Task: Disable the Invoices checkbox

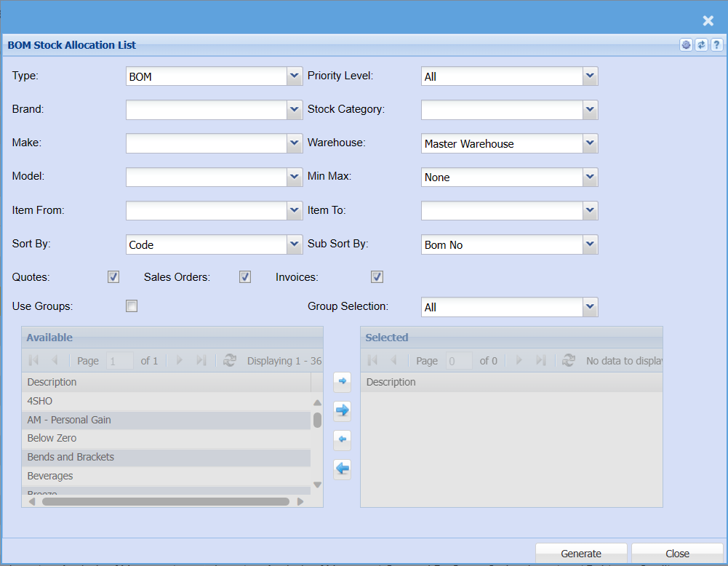Action: pos(377,277)
